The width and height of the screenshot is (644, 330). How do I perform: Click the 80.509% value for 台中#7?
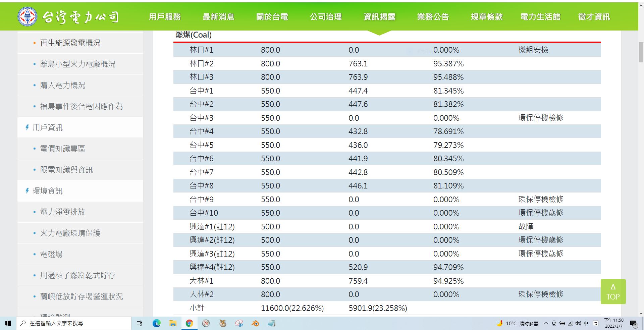coord(448,172)
